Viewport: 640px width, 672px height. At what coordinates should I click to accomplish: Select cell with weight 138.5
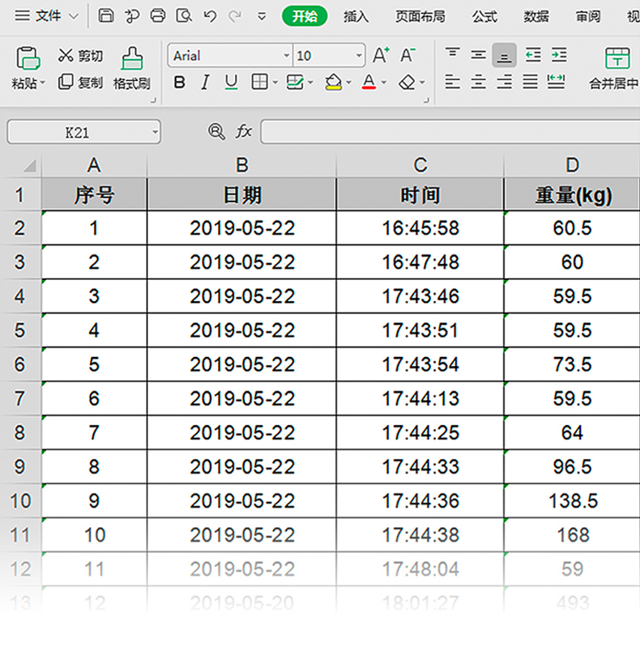572,501
